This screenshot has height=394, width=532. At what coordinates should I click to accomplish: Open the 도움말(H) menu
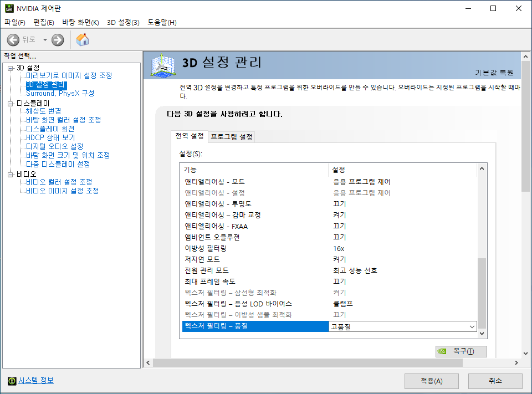click(x=162, y=22)
